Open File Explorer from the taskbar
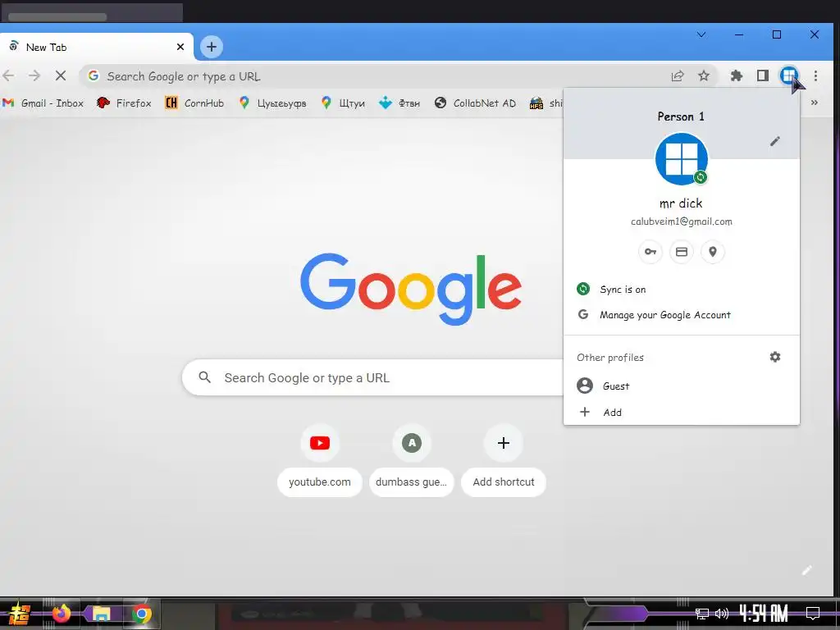This screenshot has width=840, height=630. 101,614
